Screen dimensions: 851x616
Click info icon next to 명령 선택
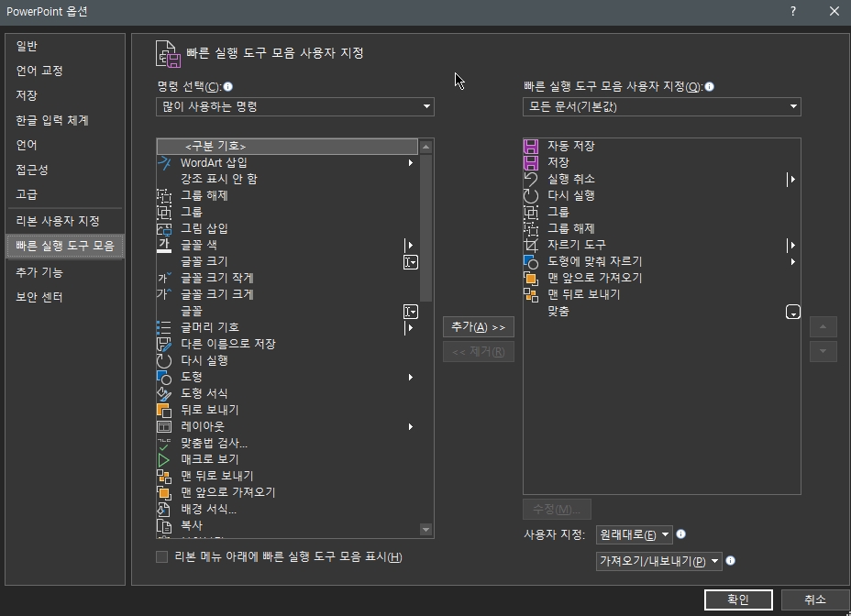[x=228, y=87]
